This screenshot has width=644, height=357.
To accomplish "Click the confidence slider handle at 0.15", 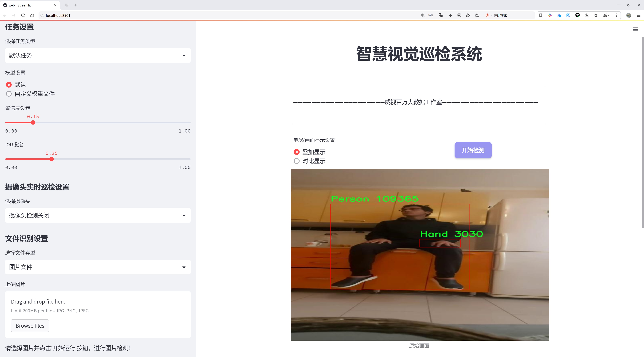I will click(33, 123).
